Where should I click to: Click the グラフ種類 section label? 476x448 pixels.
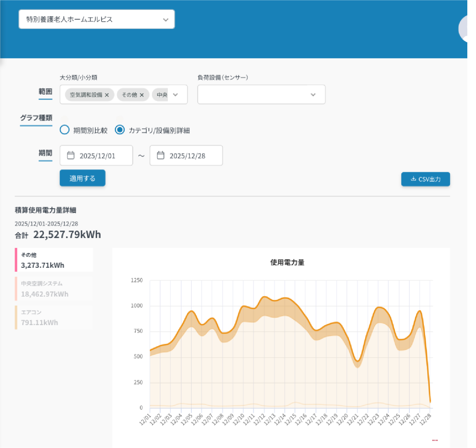[x=36, y=118]
